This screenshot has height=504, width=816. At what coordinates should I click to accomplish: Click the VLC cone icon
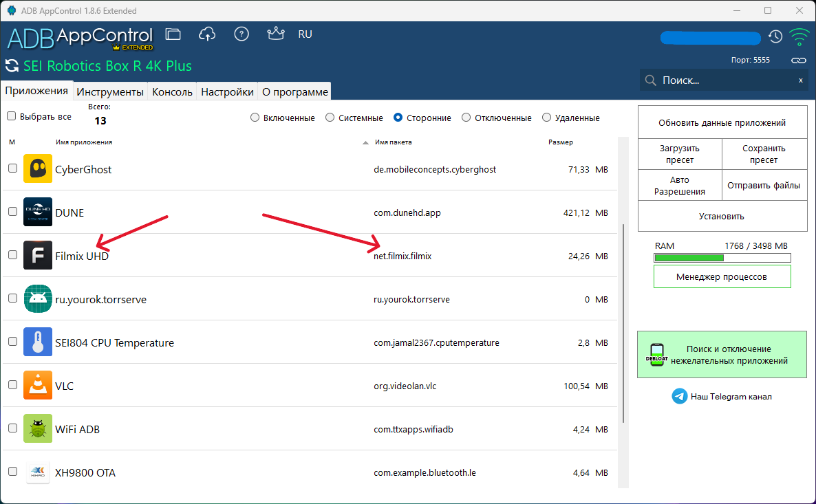pyautogui.click(x=38, y=385)
